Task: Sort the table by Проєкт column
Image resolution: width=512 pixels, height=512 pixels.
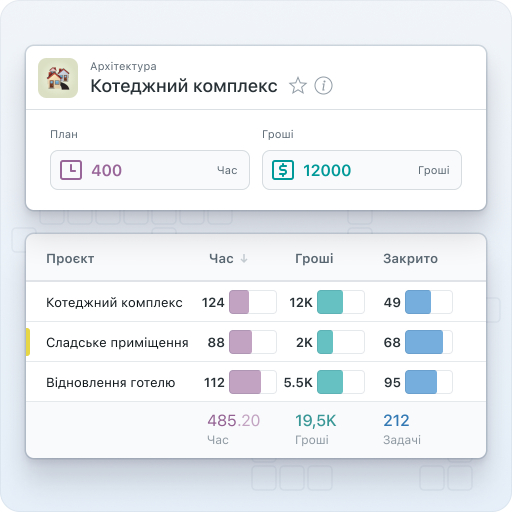Action: (x=70, y=259)
